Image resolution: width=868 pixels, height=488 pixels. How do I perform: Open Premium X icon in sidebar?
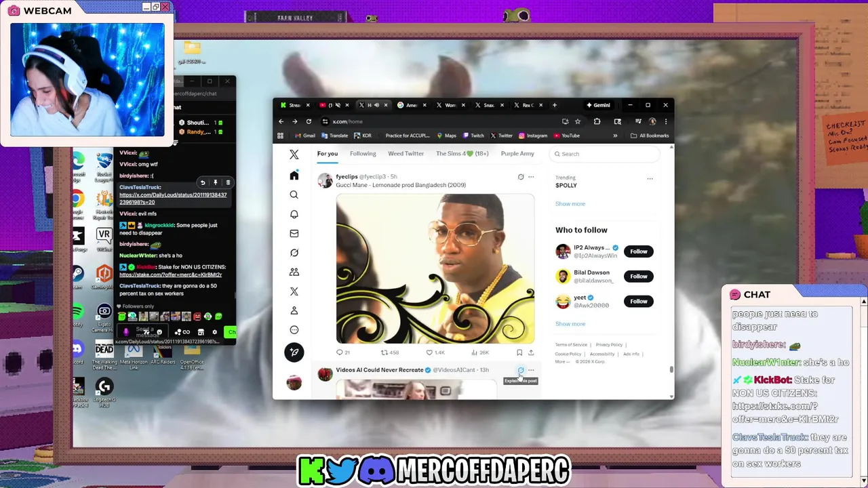(x=294, y=291)
